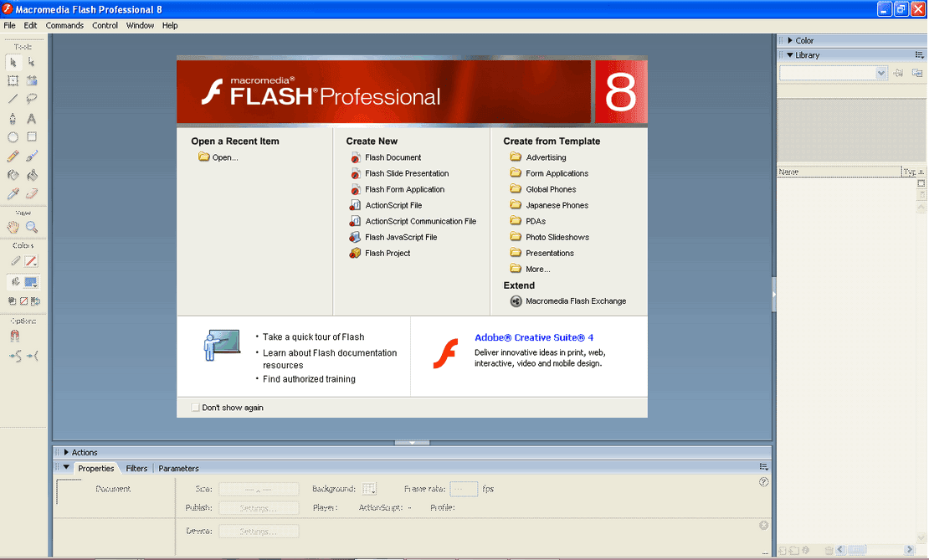This screenshot has width=929, height=560.
Task: Select the Subselection tool
Action: [x=32, y=62]
